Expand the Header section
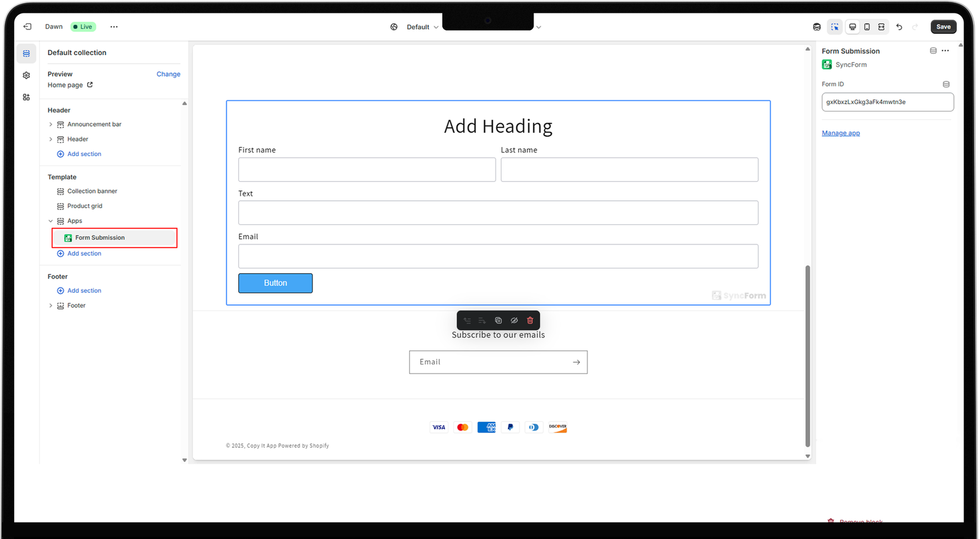 [51, 139]
